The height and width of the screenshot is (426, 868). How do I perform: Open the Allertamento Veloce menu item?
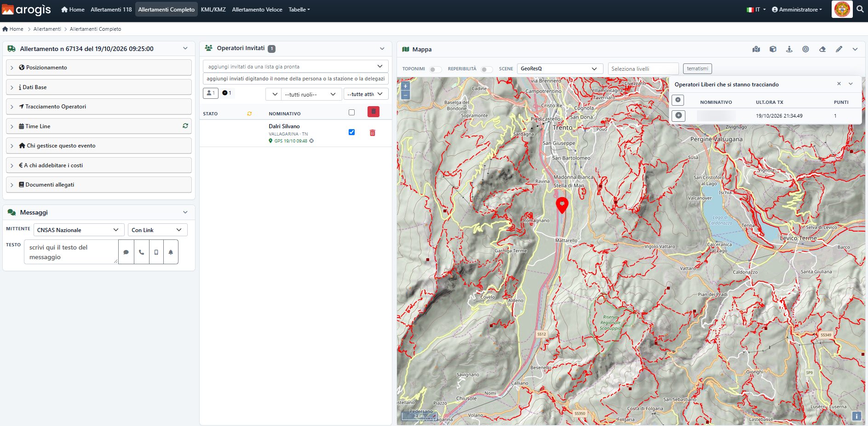coord(257,9)
